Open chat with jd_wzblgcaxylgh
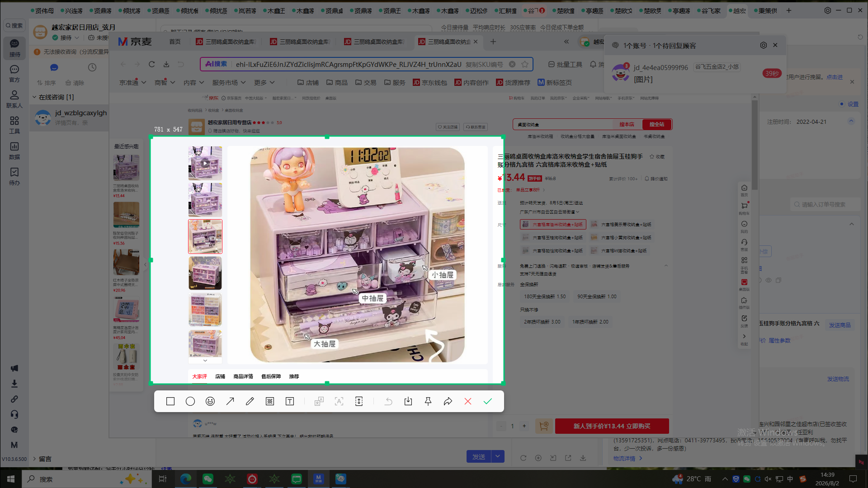Image resolution: width=868 pixels, height=488 pixels. [x=69, y=117]
